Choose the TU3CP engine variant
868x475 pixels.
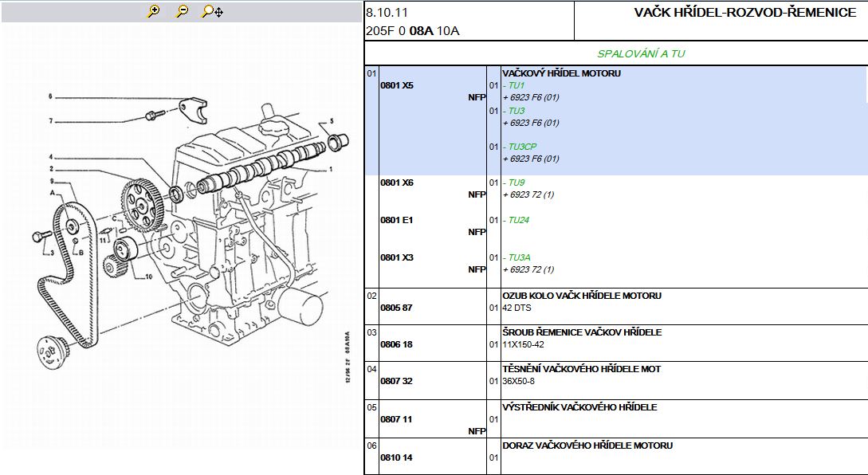point(522,147)
